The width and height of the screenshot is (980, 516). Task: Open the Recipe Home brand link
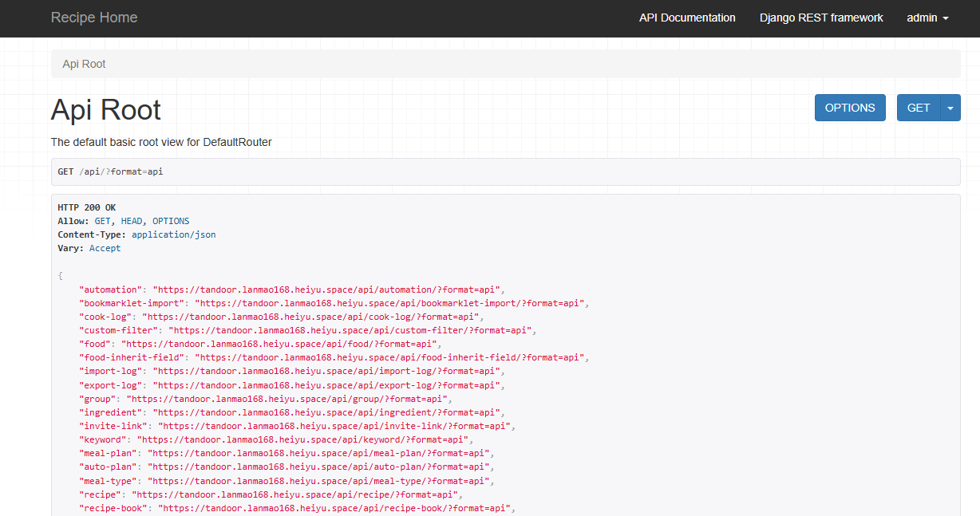click(x=94, y=18)
